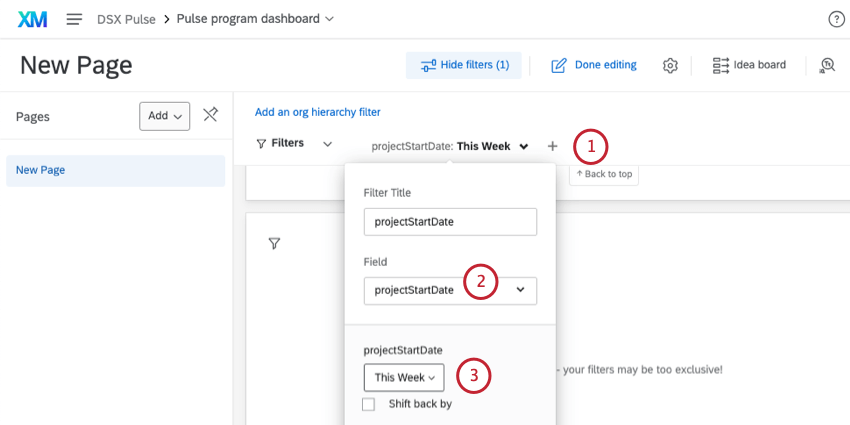Open the Field projectStartDate dropdown
The height and width of the screenshot is (425, 850).
click(450, 290)
